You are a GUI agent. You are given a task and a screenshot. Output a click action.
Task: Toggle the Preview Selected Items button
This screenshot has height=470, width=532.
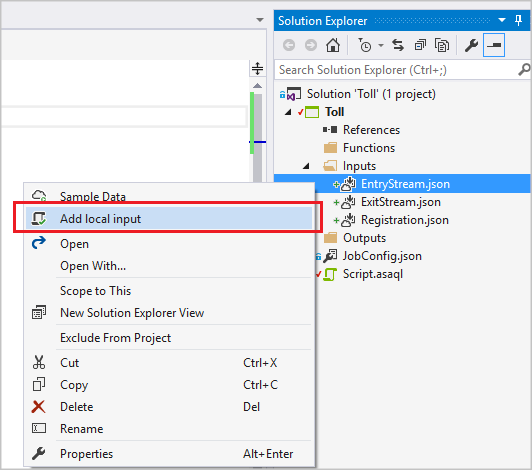[x=494, y=45]
